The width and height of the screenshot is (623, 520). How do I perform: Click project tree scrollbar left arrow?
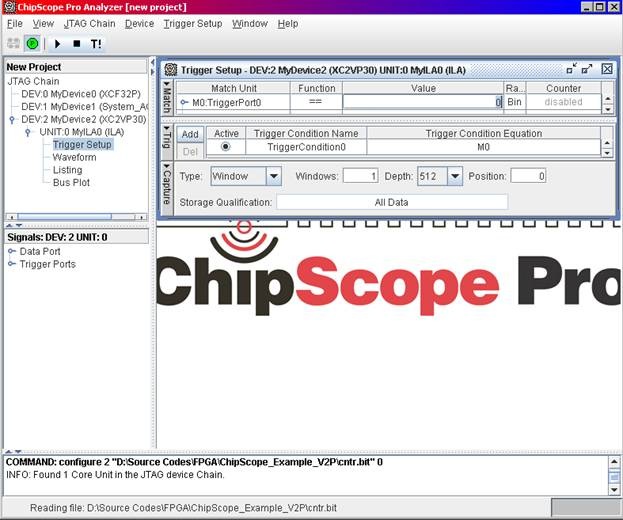tap(11, 217)
